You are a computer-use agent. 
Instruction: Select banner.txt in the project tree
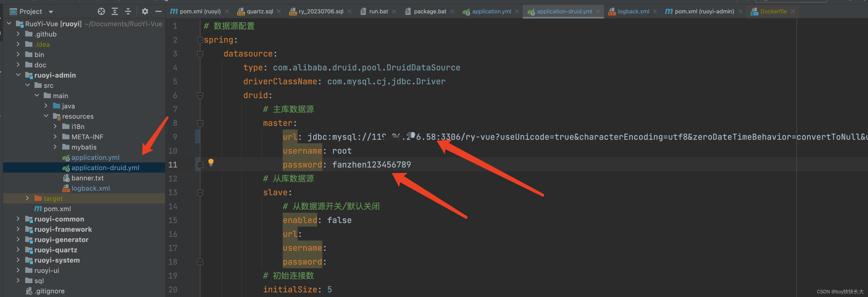pos(87,178)
